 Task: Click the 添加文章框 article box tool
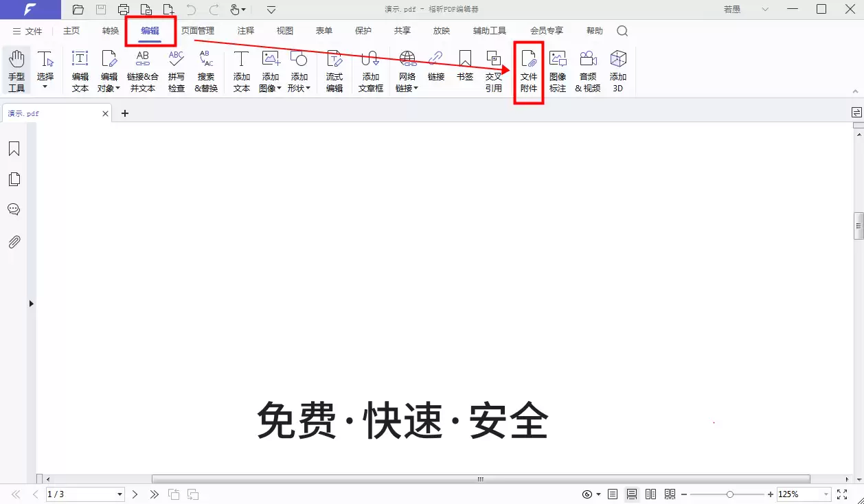click(x=371, y=71)
